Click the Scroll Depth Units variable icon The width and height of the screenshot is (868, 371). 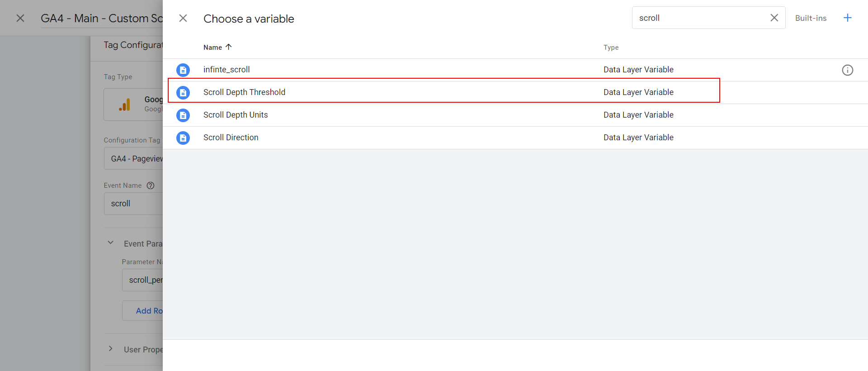point(183,115)
